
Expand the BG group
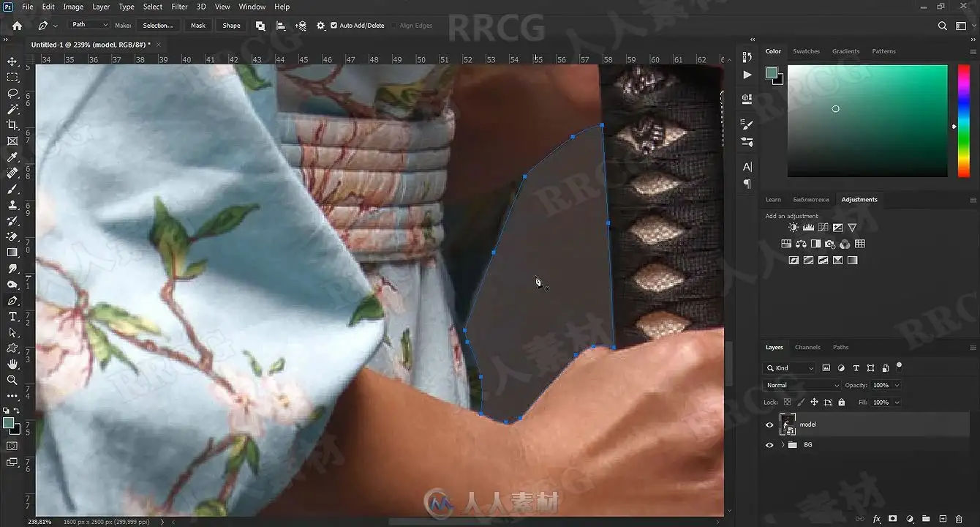pos(783,445)
